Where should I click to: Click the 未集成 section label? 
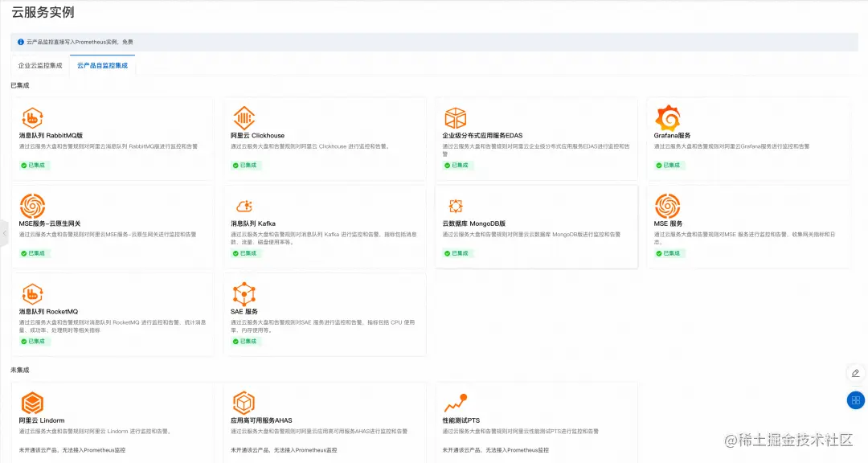coord(20,370)
